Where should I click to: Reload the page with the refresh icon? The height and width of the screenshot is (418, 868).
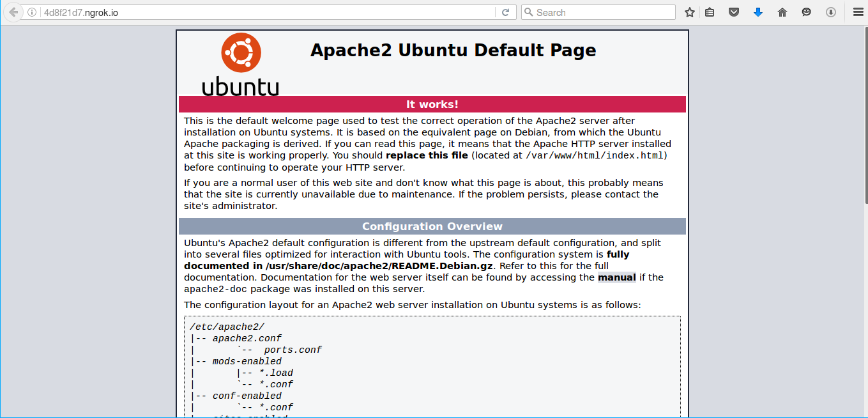[505, 12]
